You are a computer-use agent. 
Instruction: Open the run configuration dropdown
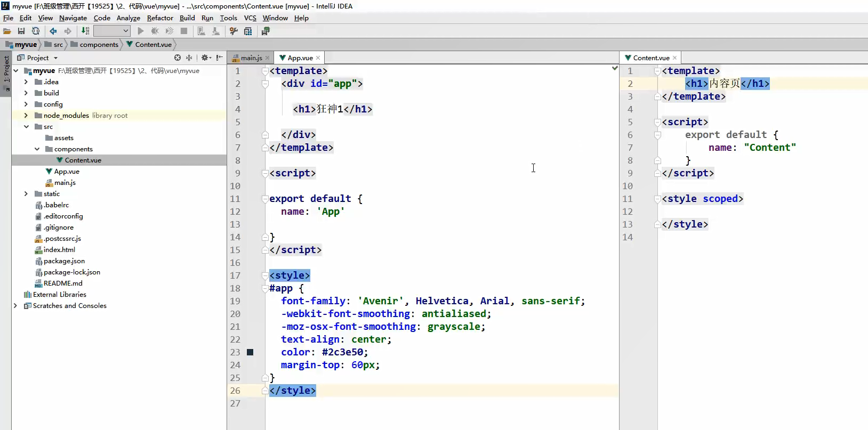[x=112, y=31]
